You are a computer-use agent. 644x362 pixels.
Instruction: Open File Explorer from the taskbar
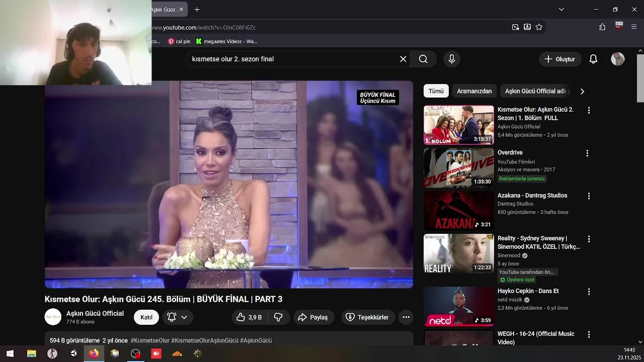click(x=31, y=353)
